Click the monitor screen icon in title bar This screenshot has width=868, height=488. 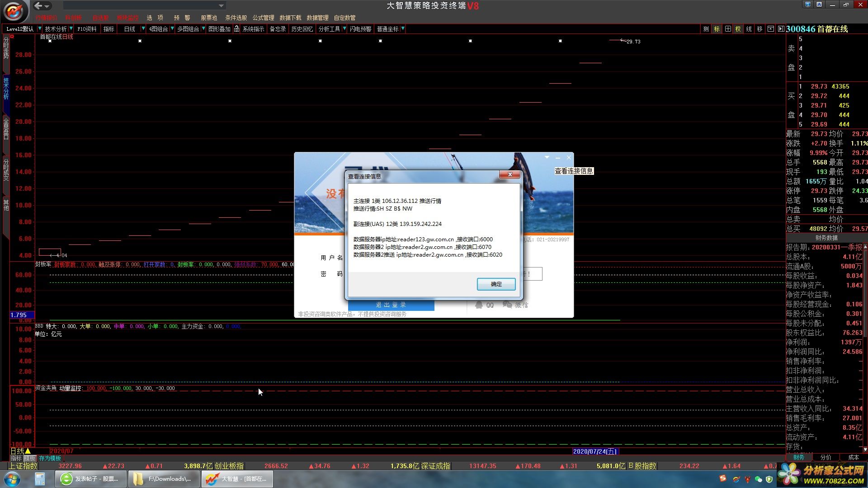(808, 5)
